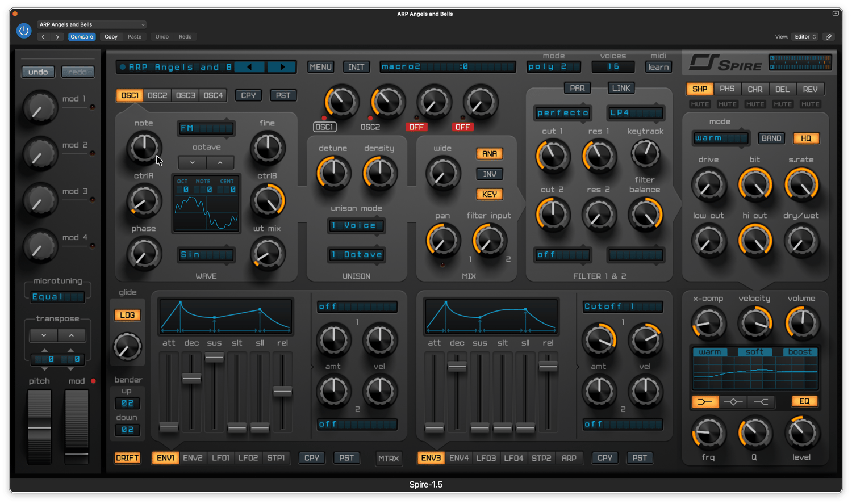Click the ENV1 att fader

point(169,427)
